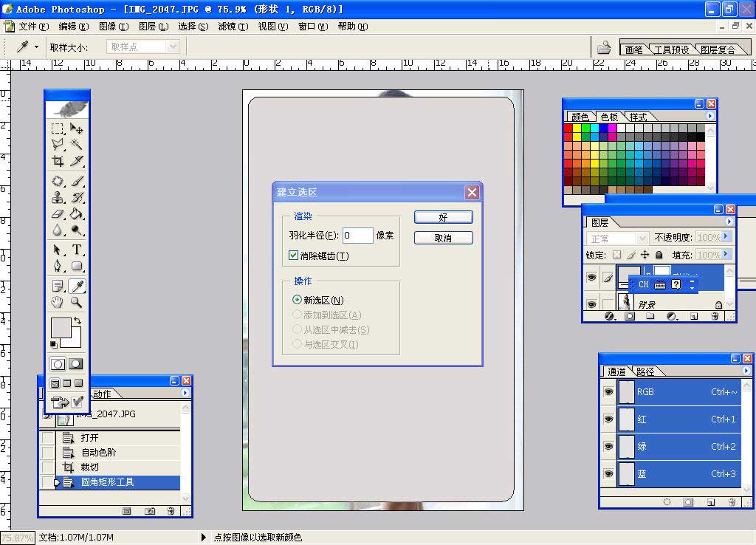Toggle the anti-alias checkbox 消除锯齿

click(x=293, y=255)
